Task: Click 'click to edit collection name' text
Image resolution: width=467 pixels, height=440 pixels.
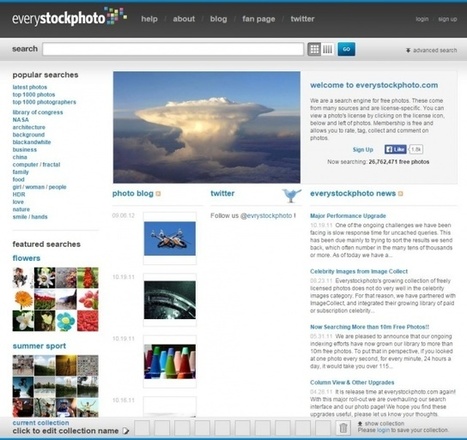Action: point(65,431)
